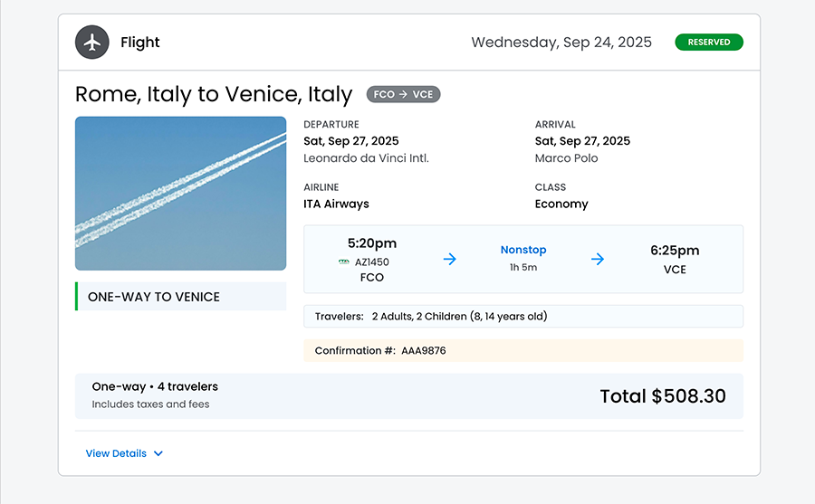Image resolution: width=815 pixels, height=504 pixels.
Task: Click the blue Nonstop link
Action: (523, 250)
